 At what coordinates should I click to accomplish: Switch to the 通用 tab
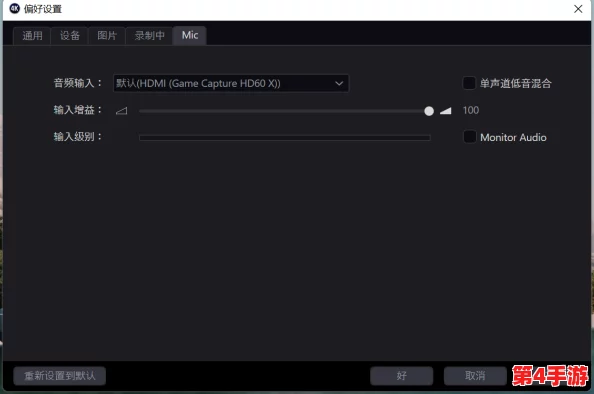pyautogui.click(x=32, y=36)
